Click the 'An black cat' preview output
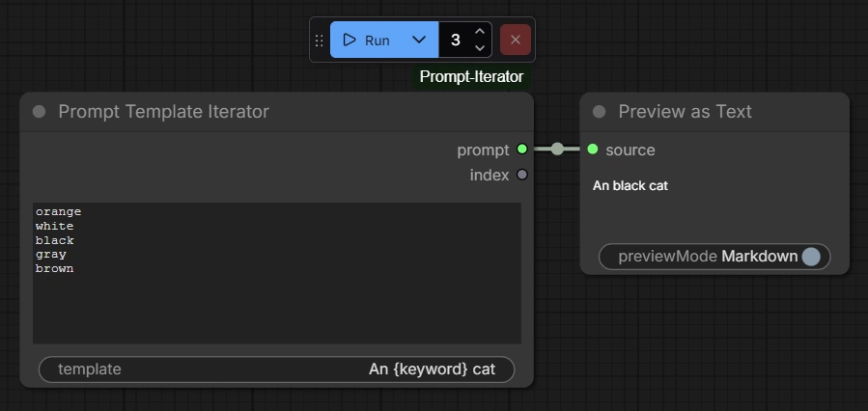 tap(630, 186)
